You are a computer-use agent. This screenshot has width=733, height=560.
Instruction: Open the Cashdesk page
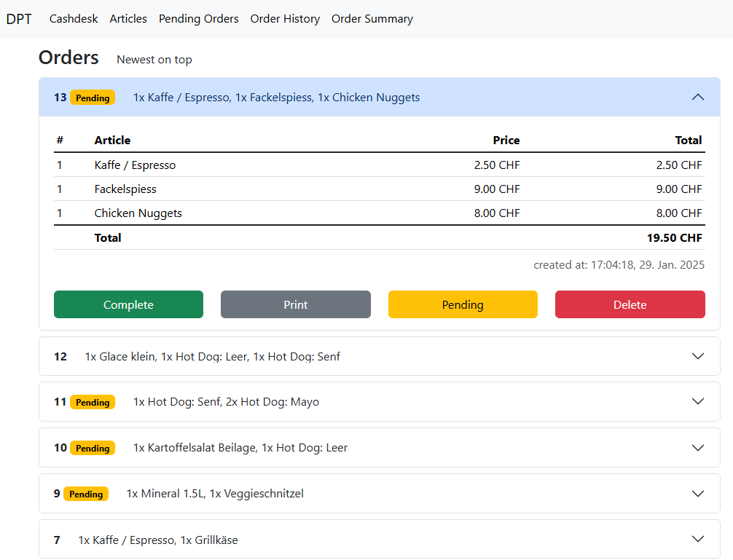[x=74, y=19]
